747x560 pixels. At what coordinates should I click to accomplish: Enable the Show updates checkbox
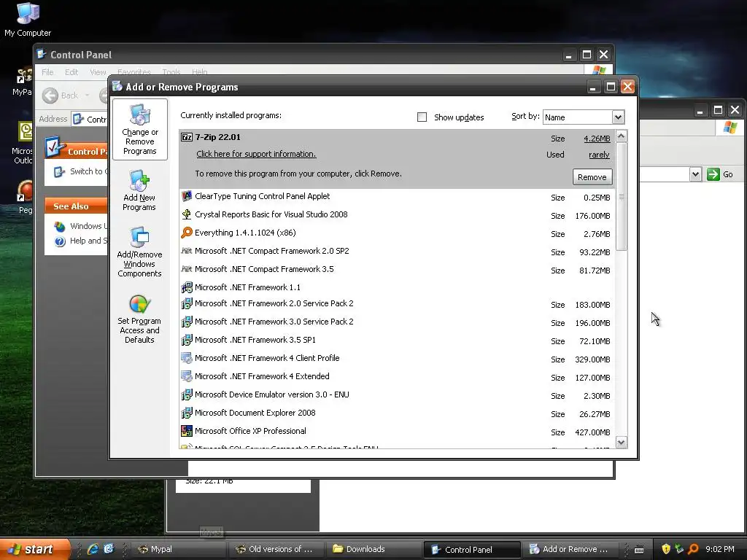[422, 117]
